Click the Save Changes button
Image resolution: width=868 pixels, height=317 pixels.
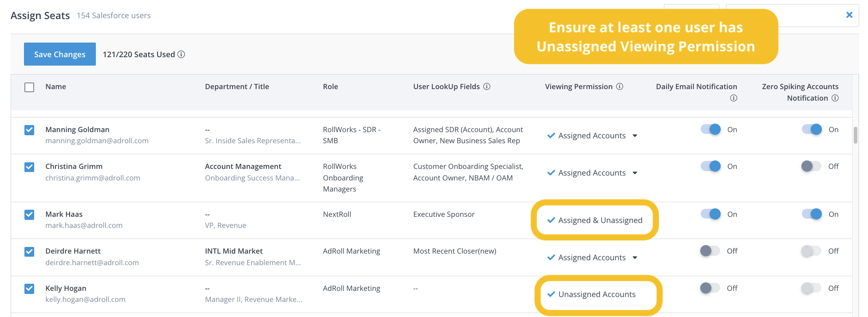[x=60, y=55]
